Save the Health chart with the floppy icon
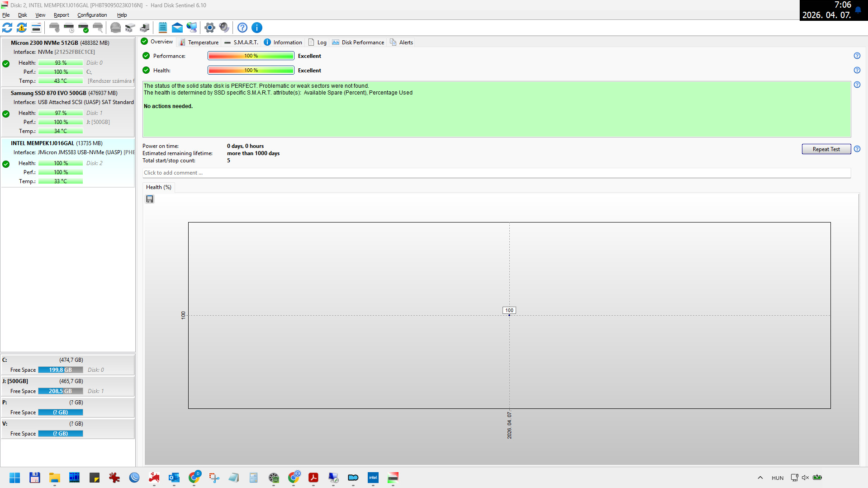868x488 pixels. (x=150, y=199)
